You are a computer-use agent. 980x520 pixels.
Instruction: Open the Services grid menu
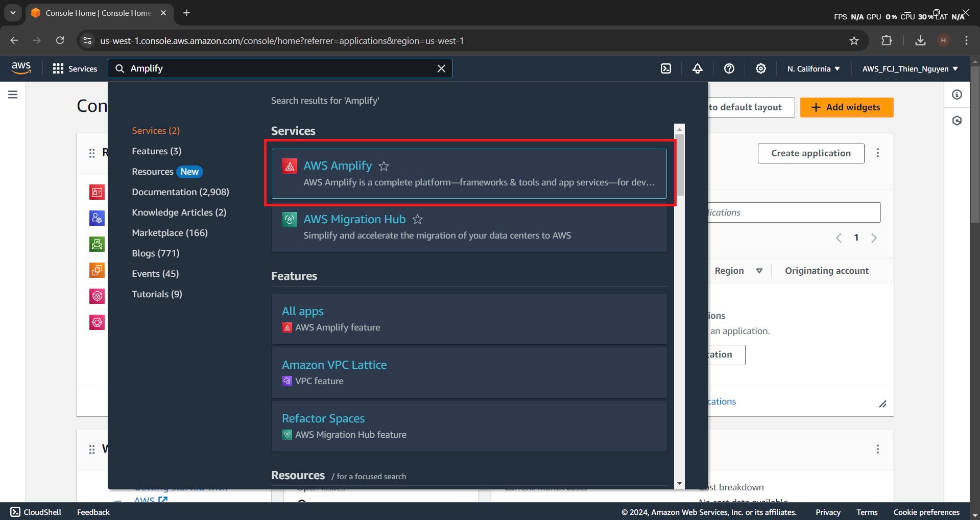[x=75, y=68]
